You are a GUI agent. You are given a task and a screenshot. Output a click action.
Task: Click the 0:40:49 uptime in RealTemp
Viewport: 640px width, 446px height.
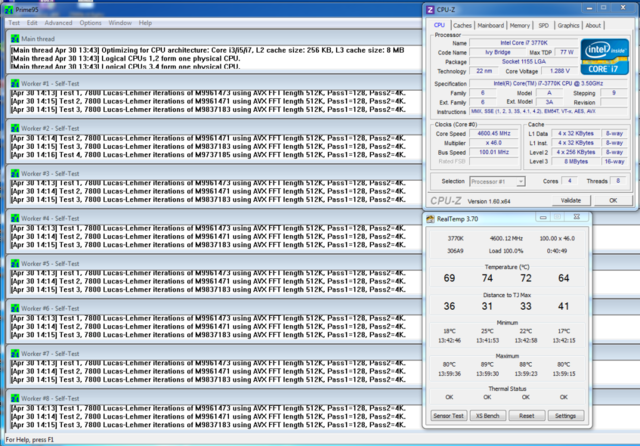[557, 251]
